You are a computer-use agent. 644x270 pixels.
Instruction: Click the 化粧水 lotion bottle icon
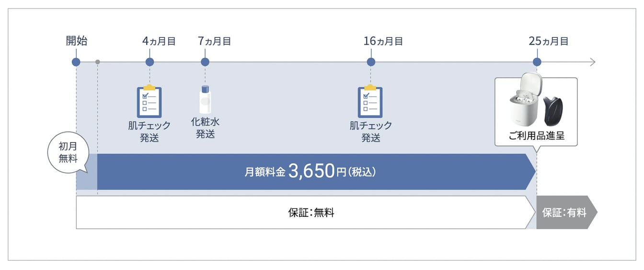tap(205, 100)
